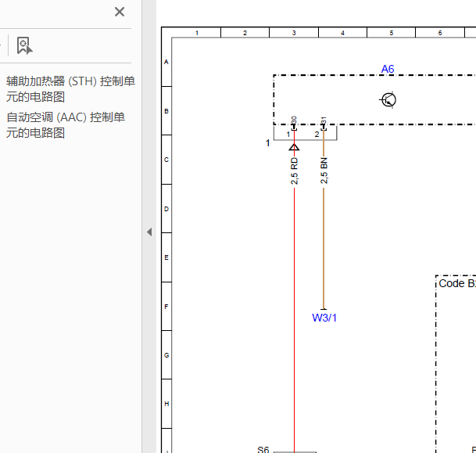
Task: Collapse the side panel with the arrow
Action: (x=149, y=232)
